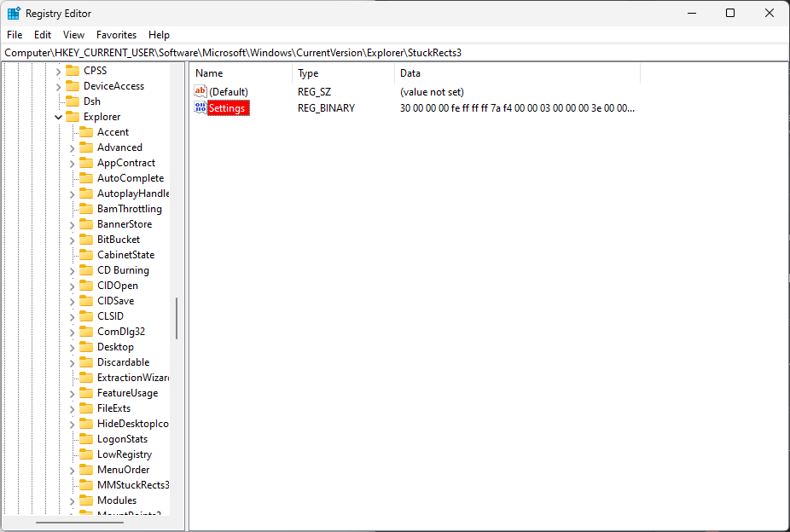Open the Help menu
Image resolution: width=790 pixels, height=532 pixels.
coord(159,35)
